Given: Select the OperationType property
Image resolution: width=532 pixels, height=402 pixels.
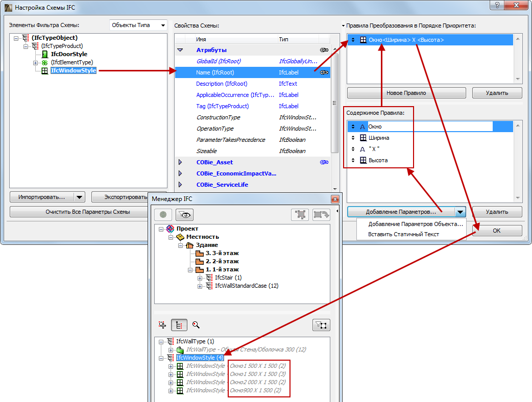Looking at the screenshot, I should pos(253,129).
